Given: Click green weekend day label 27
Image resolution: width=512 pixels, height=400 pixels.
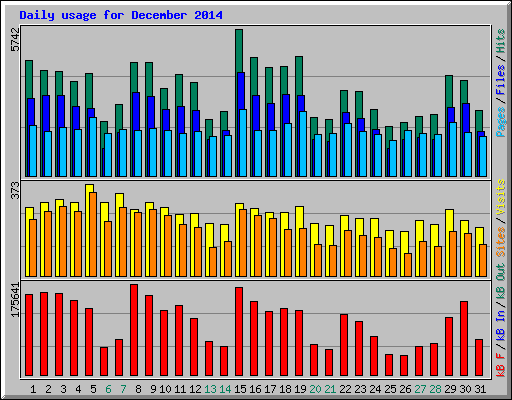Looking at the screenshot, I should tap(420, 389).
